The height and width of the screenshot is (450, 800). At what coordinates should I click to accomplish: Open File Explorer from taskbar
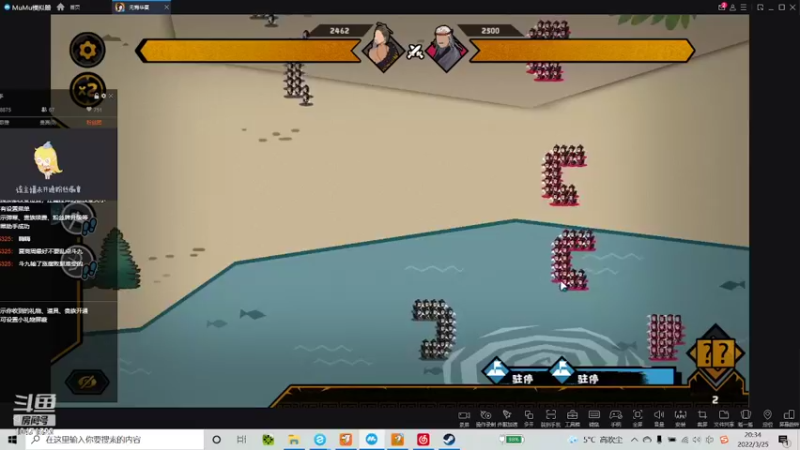point(294,439)
